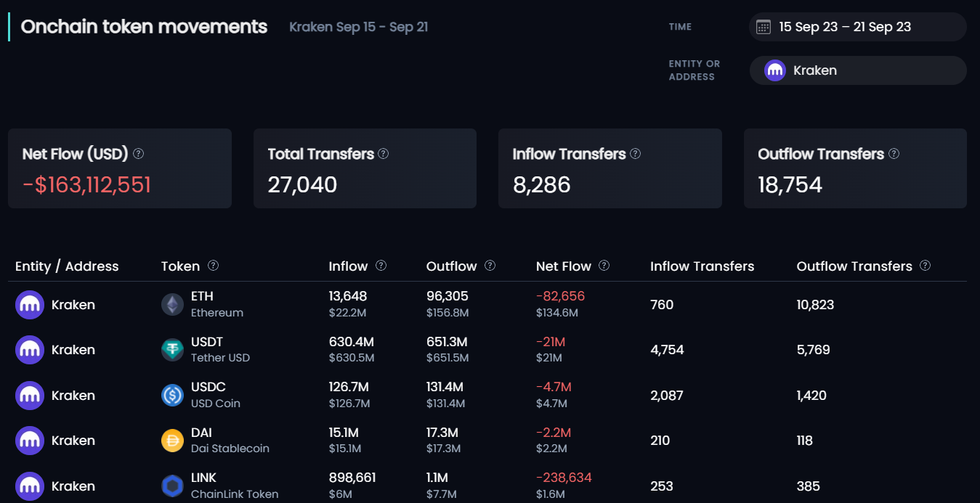Image resolution: width=980 pixels, height=503 pixels.
Task: Open Kraken entity link in USDT row
Action: [73, 350]
